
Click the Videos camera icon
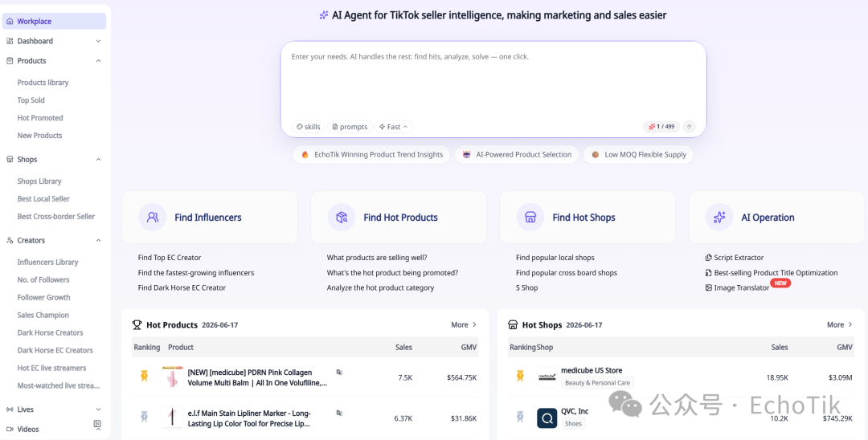pos(10,429)
